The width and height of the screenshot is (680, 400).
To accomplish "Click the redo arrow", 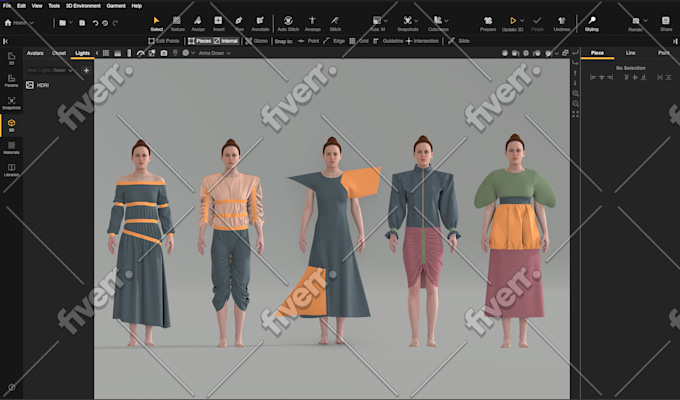I will pyautogui.click(x=115, y=23).
